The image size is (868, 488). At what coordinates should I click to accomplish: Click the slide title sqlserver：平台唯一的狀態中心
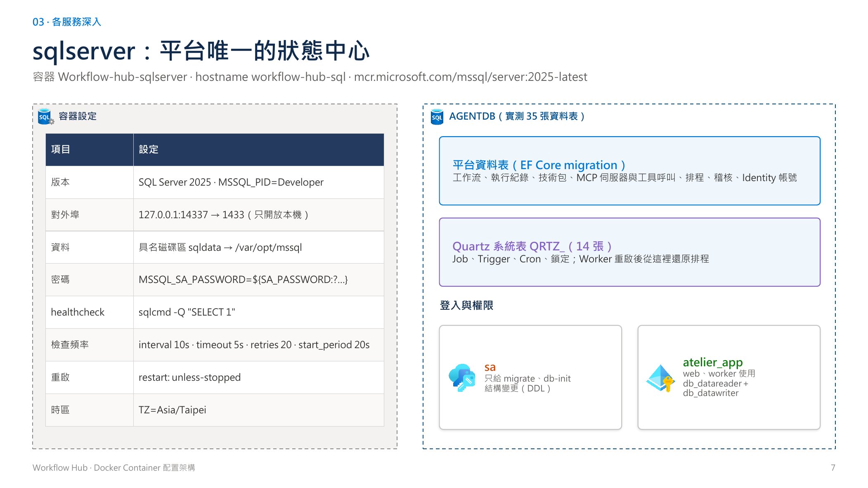coord(201,51)
